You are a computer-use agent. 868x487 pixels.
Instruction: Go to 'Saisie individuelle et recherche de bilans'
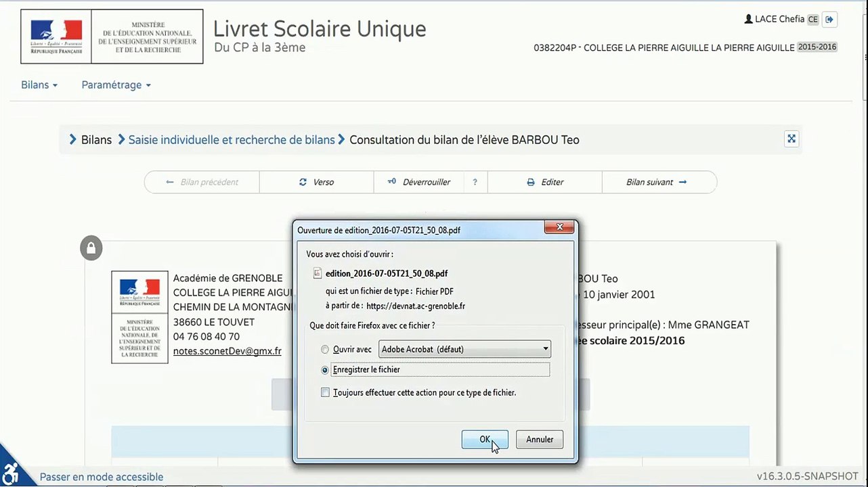coord(232,140)
